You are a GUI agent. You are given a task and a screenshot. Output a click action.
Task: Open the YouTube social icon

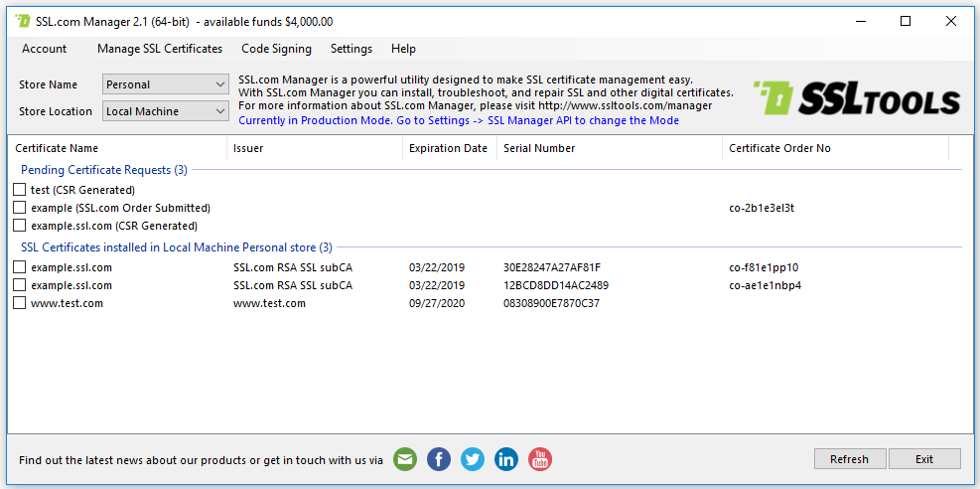tap(540, 459)
